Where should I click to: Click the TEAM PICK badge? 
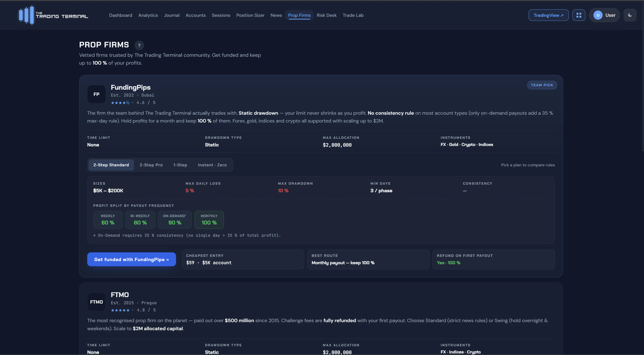(x=542, y=85)
